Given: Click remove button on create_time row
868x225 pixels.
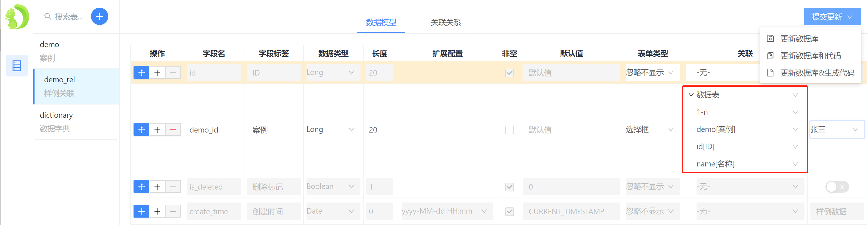Looking at the screenshot, I should tap(173, 211).
